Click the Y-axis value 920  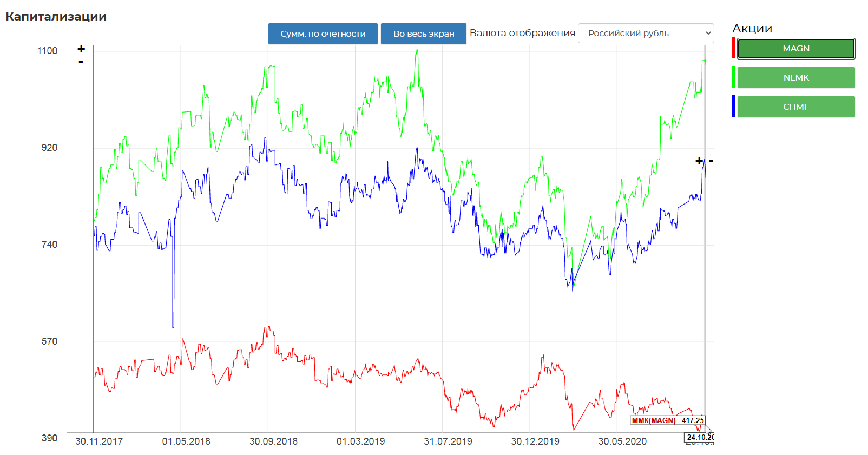coord(49,148)
